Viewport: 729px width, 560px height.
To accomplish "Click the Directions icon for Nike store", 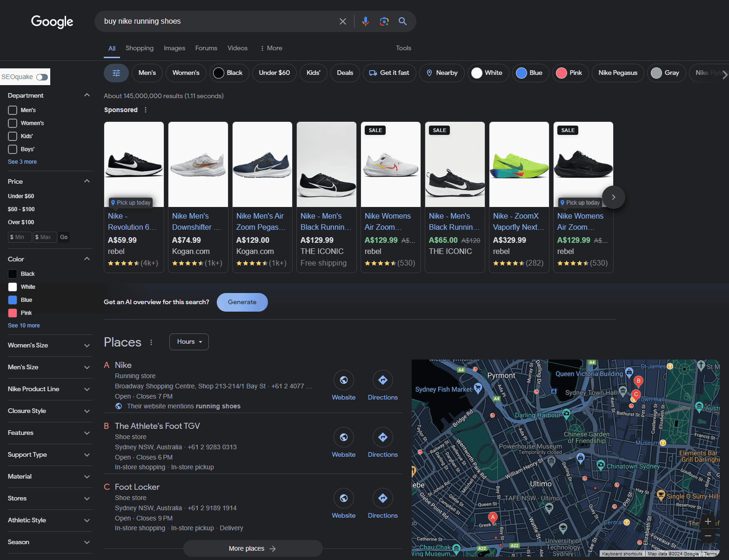I will pyautogui.click(x=383, y=380).
